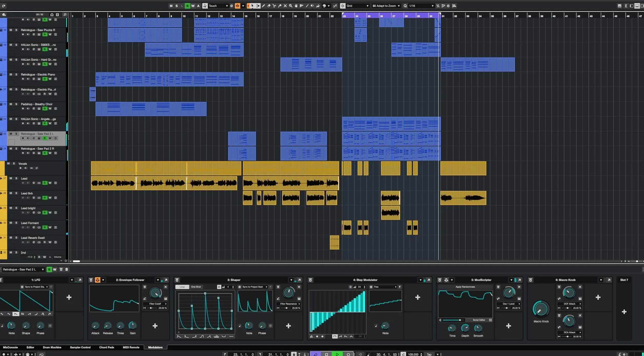Click the Object Selection arrow tool
The image size is (644, 356).
coord(252,6)
